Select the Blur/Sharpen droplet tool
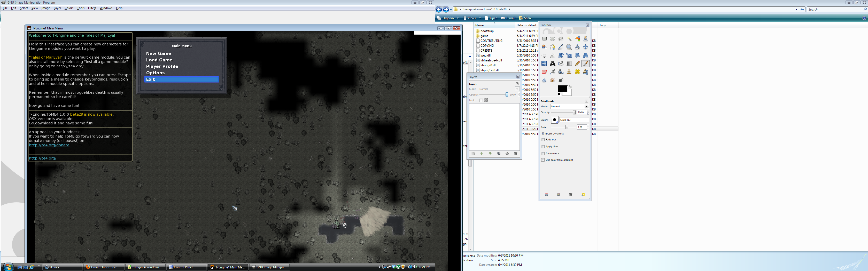Image resolution: width=868 pixels, height=271 pixels. pos(544,80)
